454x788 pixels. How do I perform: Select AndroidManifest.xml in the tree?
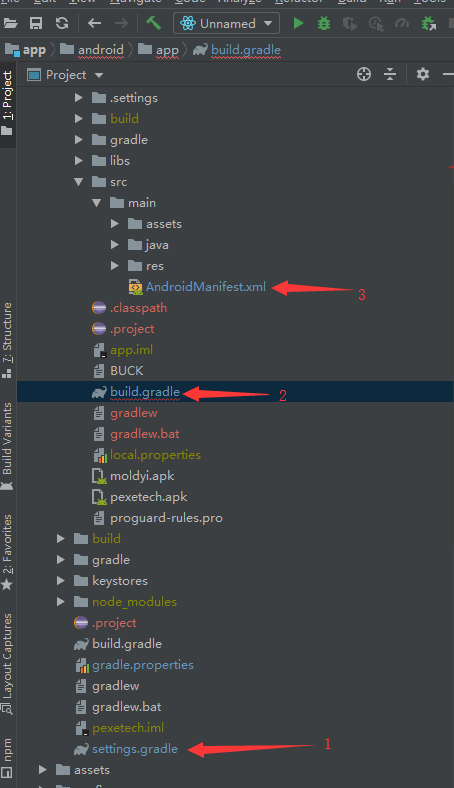(206, 287)
